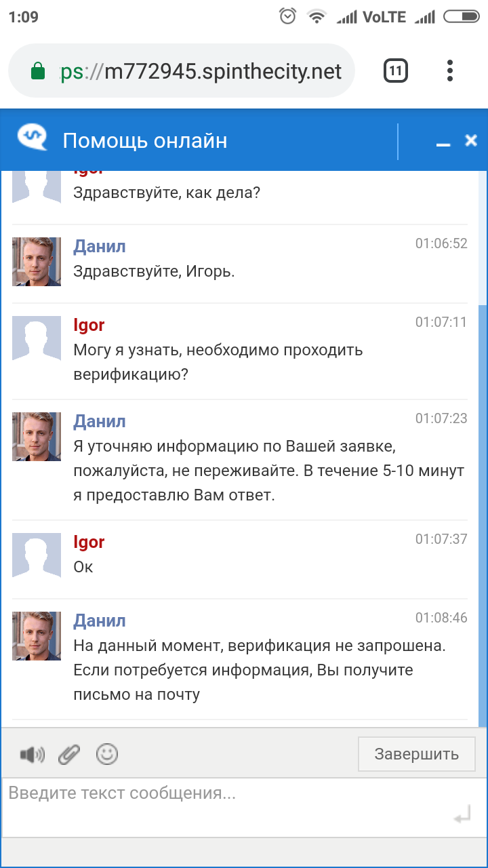
Task: Close the online help chat widget
Action: tap(471, 140)
